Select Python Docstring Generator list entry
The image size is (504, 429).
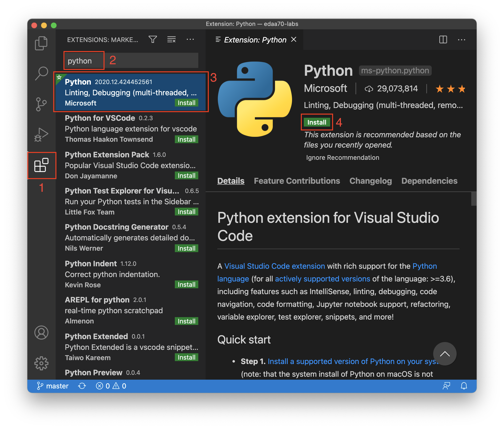pos(131,238)
